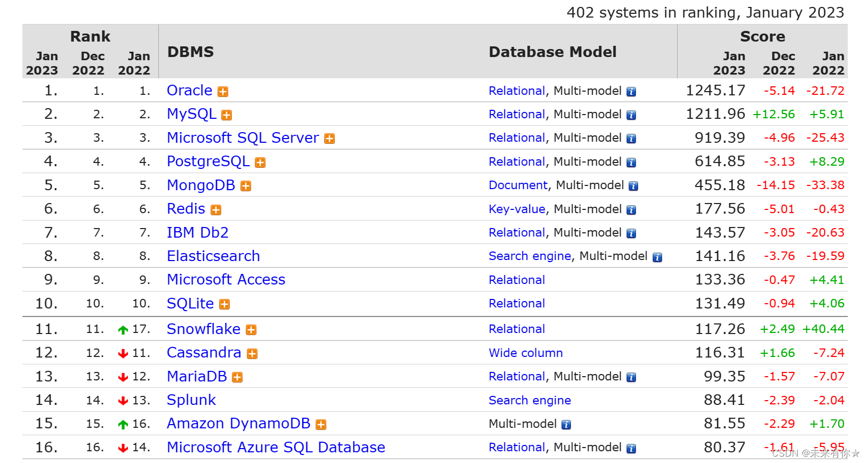Click the orange plus icon next to Snowflake
The height and width of the screenshot is (463, 868).
251,330
